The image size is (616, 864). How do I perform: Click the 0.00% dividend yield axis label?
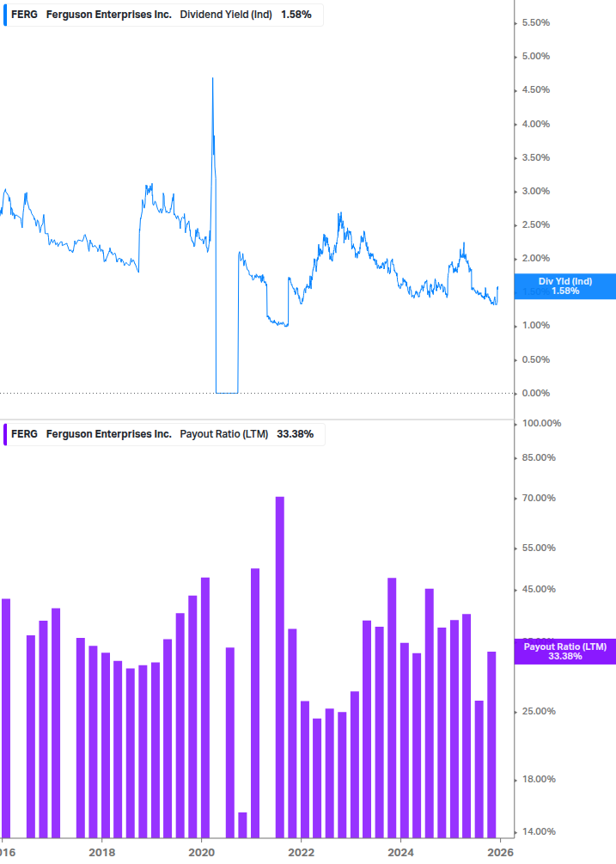click(535, 394)
